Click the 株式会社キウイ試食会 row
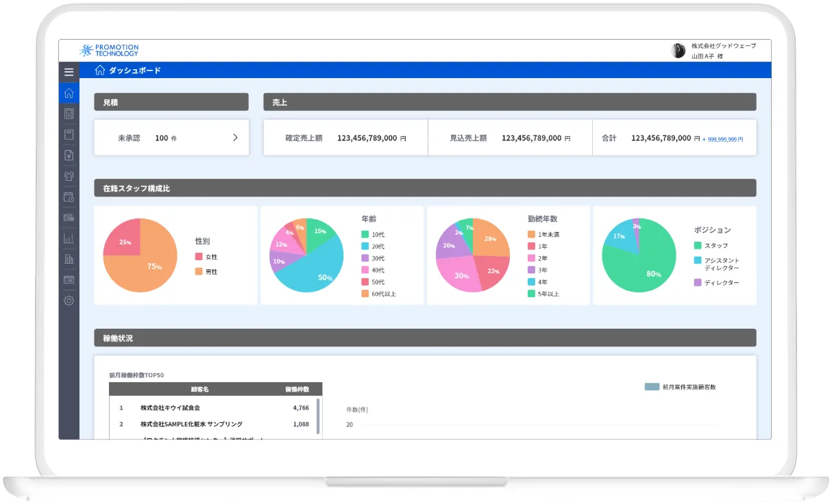 (215, 407)
